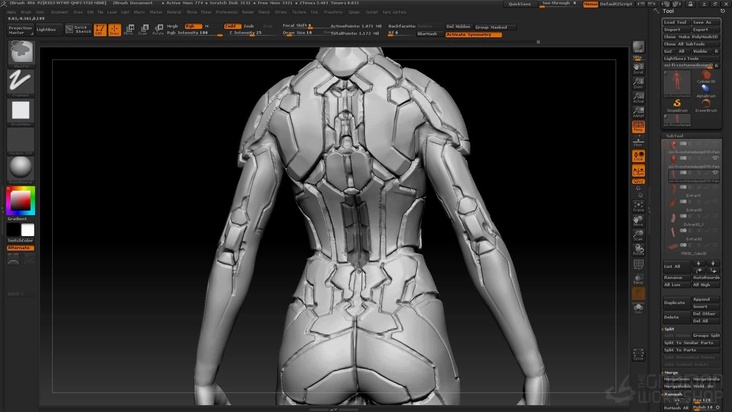The width and height of the screenshot is (732, 412).
Task: Select the Cylinder3D tool thumbnail
Action: coord(706,77)
